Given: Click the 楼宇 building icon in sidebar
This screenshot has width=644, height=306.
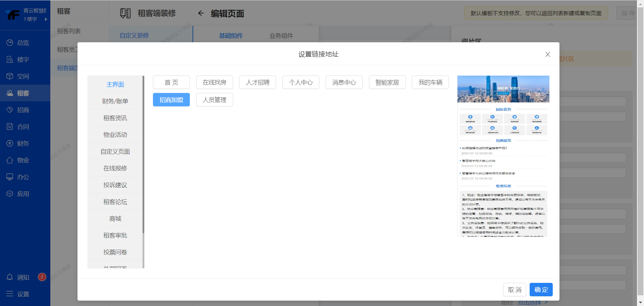Looking at the screenshot, I should tap(10, 59).
